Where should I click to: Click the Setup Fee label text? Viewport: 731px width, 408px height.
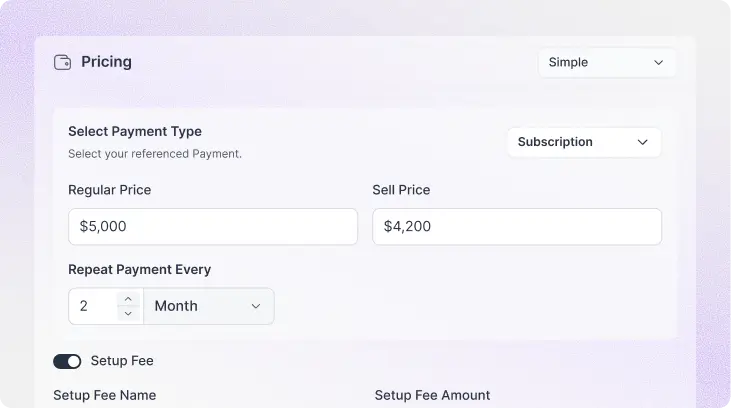pos(122,361)
